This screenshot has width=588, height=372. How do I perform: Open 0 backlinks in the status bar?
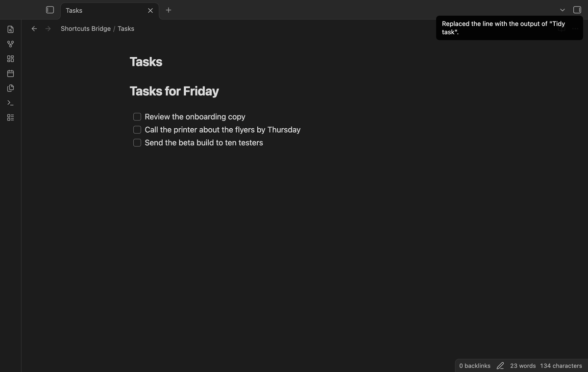click(x=475, y=366)
